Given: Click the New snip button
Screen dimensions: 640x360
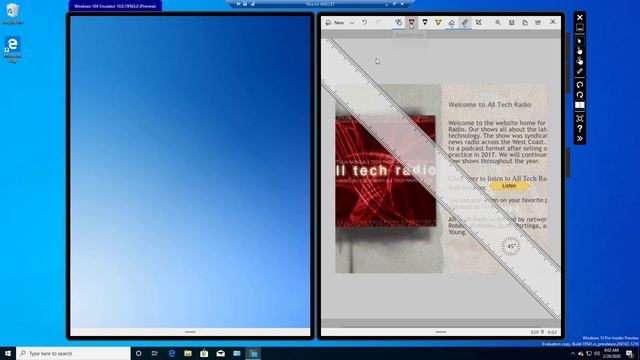Looking at the screenshot, I should tap(336, 22).
